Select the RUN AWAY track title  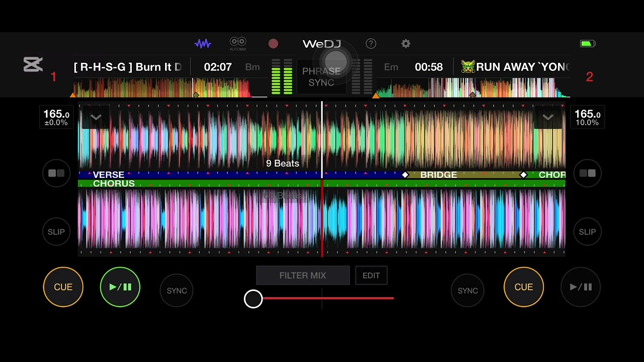(x=523, y=67)
